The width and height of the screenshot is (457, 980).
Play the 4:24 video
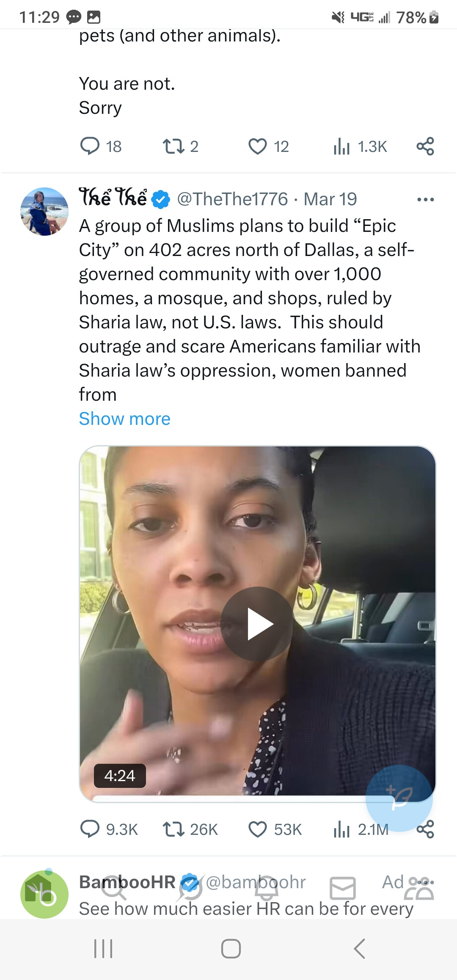(257, 624)
